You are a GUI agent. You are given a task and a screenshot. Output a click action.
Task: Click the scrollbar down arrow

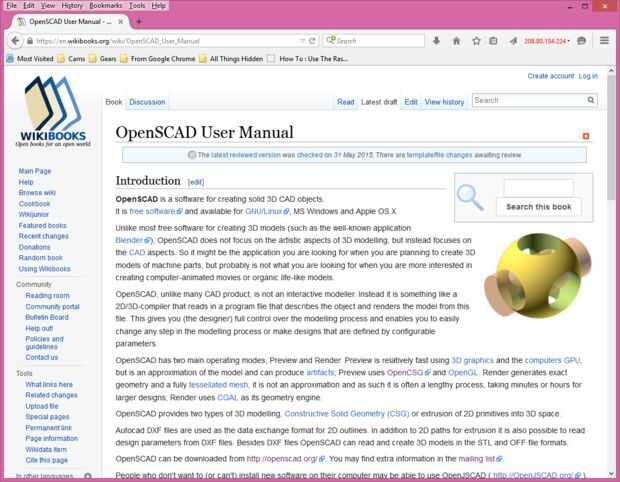tap(611, 473)
